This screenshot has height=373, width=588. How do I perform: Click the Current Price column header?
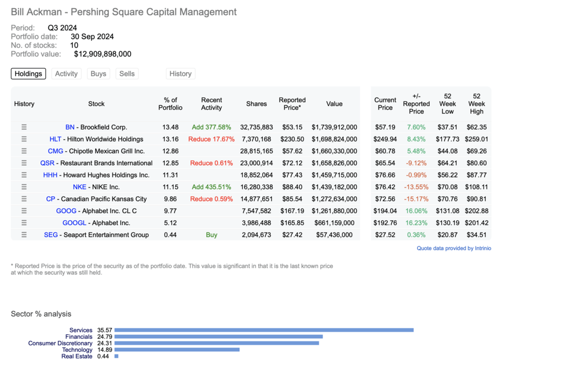pyautogui.click(x=385, y=104)
